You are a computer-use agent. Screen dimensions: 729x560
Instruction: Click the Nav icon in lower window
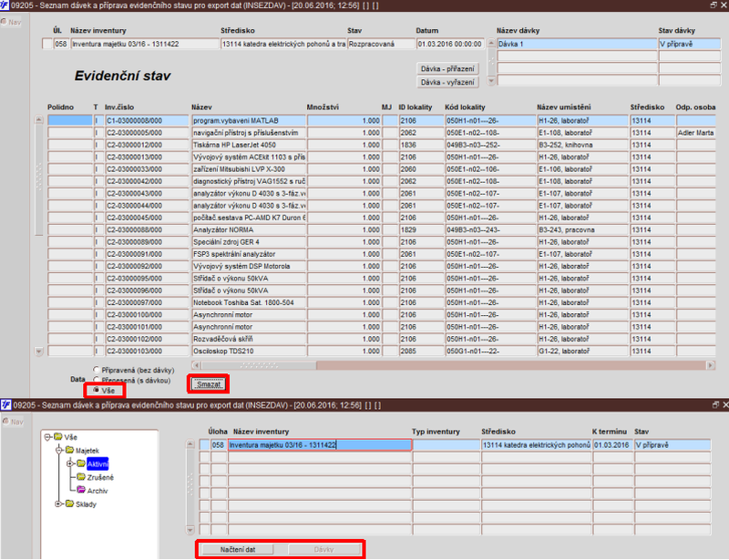pos(5,421)
